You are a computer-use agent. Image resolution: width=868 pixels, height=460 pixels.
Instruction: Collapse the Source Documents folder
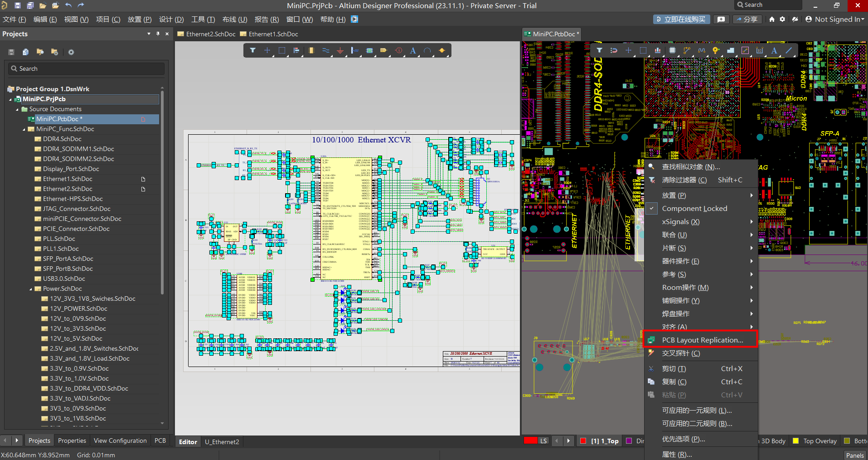click(17, 109)
